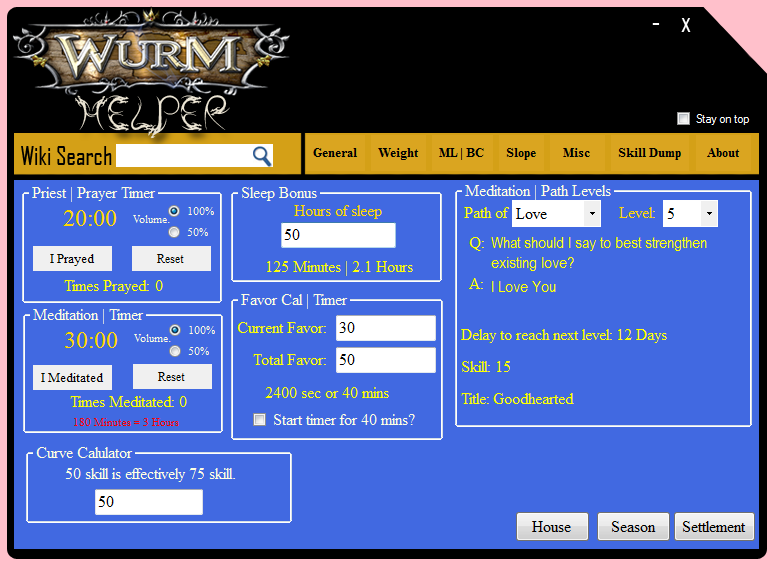
Task: Open the Misc tab
Action: [576, 153]
